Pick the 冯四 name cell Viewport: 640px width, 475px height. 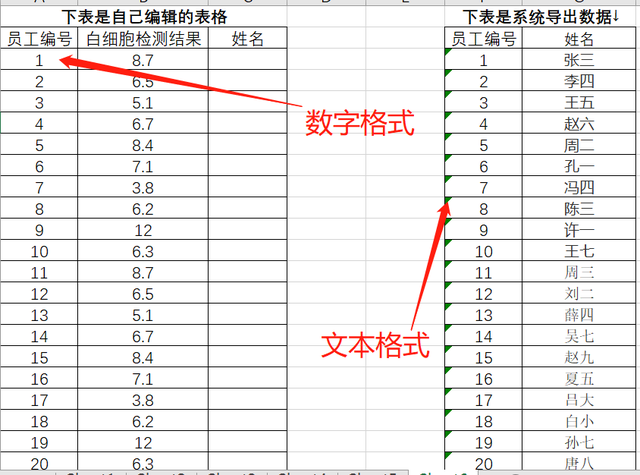(579, 187)
